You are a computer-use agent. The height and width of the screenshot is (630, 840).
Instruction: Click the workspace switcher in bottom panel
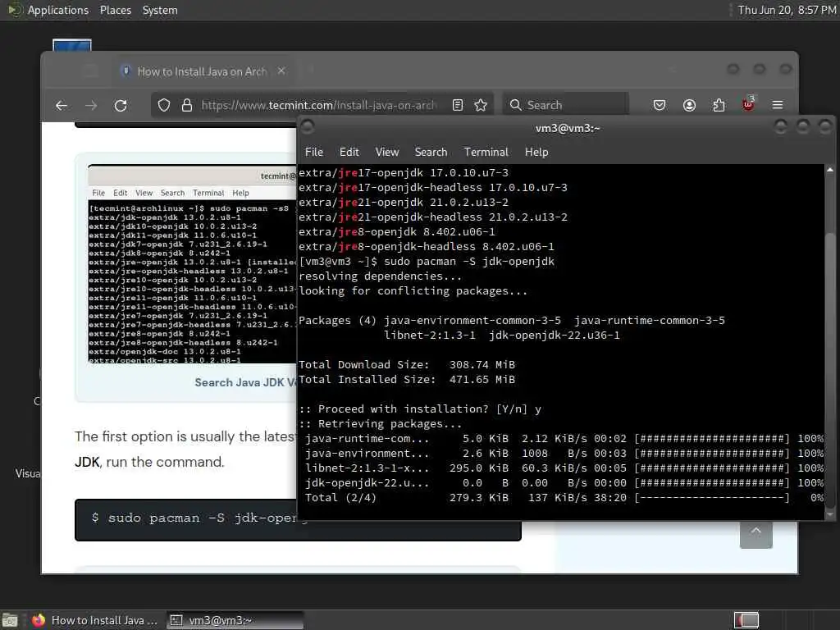click(x=746, y=620)
